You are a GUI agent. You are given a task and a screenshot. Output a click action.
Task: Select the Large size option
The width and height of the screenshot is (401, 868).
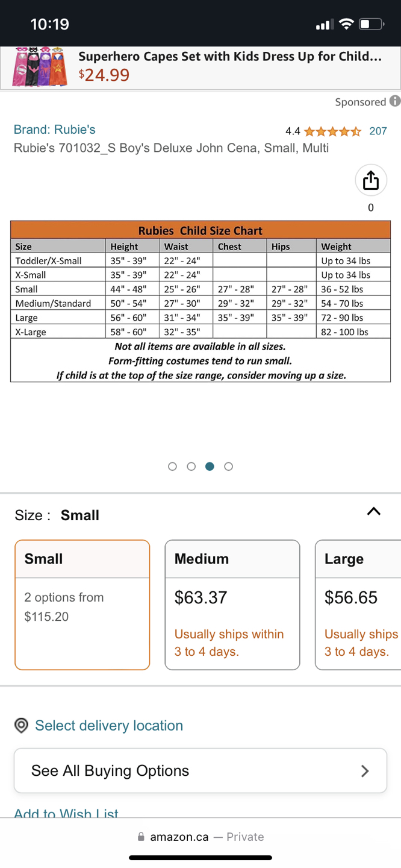(x=359, y=605)
